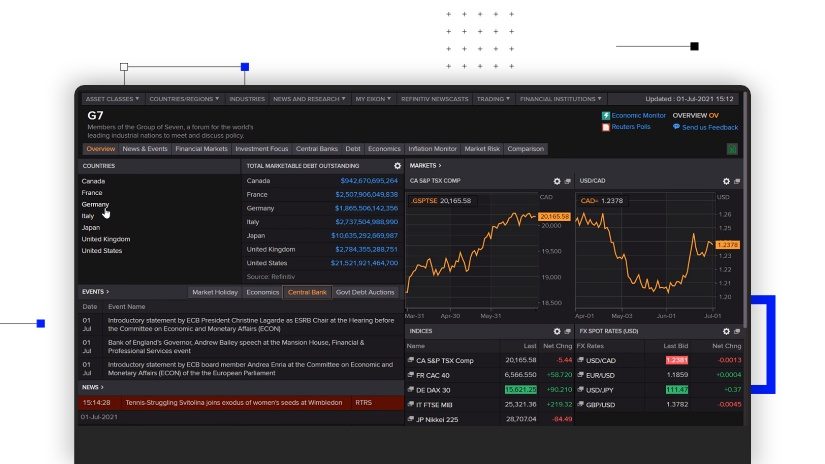
Task: Switch to the Central Banks tab
Action: coord(317,149)
